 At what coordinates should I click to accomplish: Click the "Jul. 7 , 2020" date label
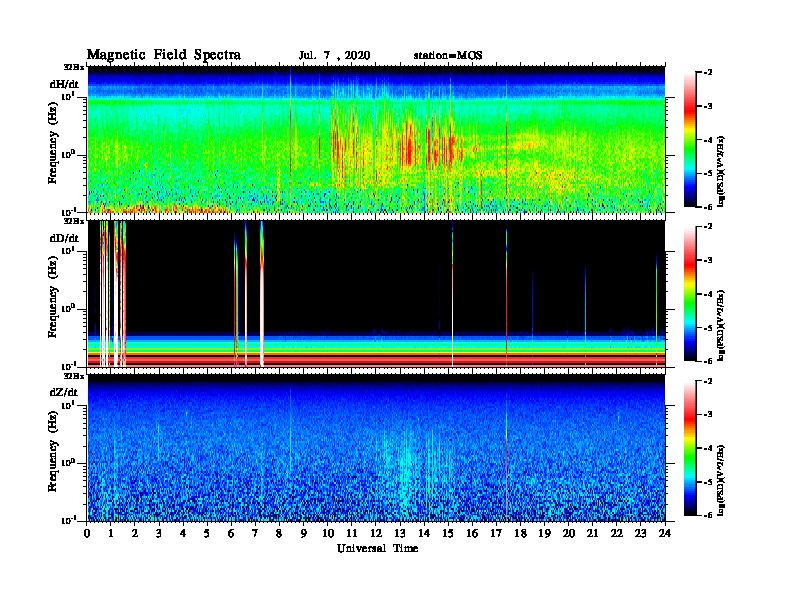(x=334, y=56)
